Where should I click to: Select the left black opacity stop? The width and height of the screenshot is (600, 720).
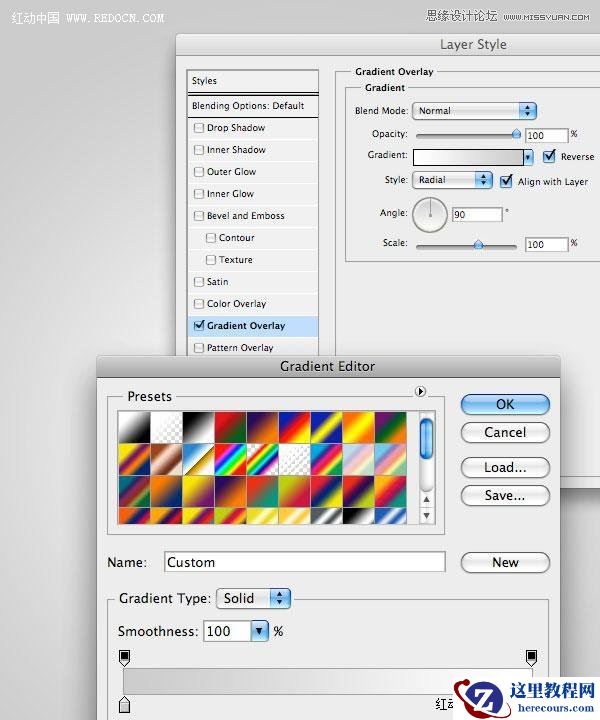click(x=124, y=658)
